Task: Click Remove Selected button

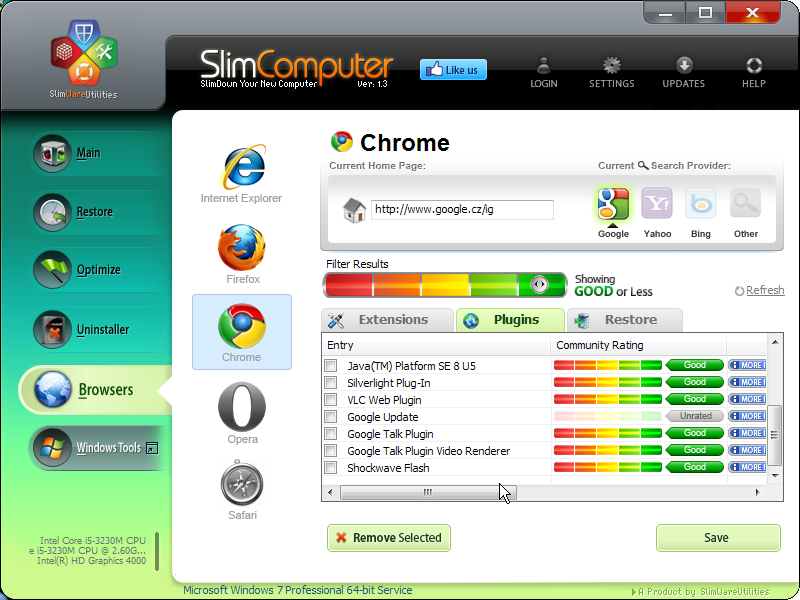Action: 389,538
